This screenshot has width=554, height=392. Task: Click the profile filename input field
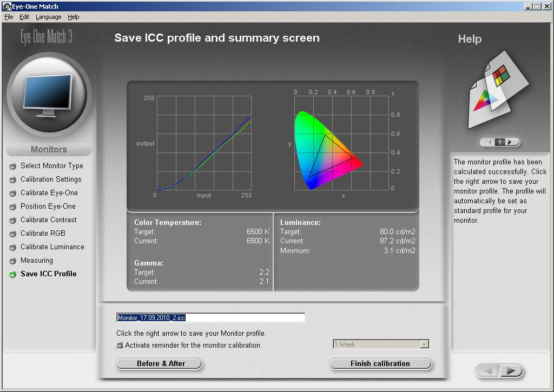tap(210, 317)
